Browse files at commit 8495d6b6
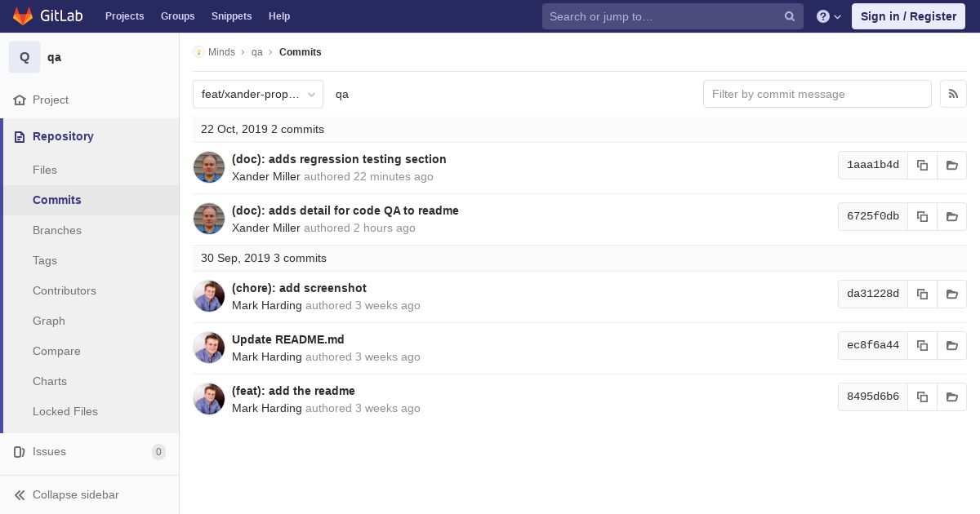Image resolution: width=980 pixels, height=514 pixels. point(951,397)
